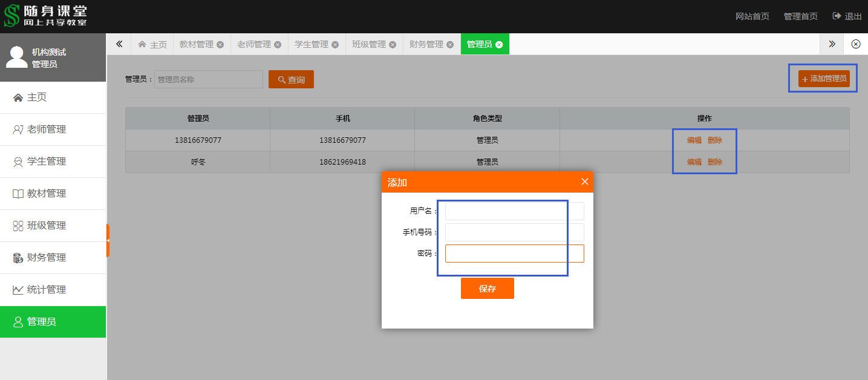The image size is (868, 380).
Task: Open 主页 from the sidebar
Action: tap(53, 97)
